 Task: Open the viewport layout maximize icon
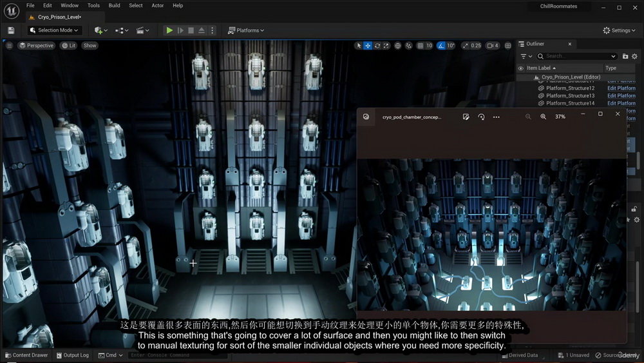coord(508,46)
